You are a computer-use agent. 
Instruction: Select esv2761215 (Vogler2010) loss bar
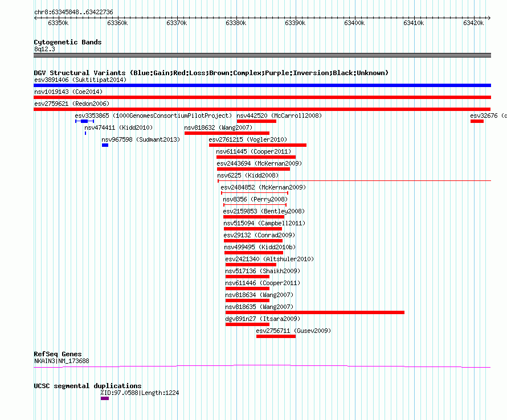(x=257, y=145)
